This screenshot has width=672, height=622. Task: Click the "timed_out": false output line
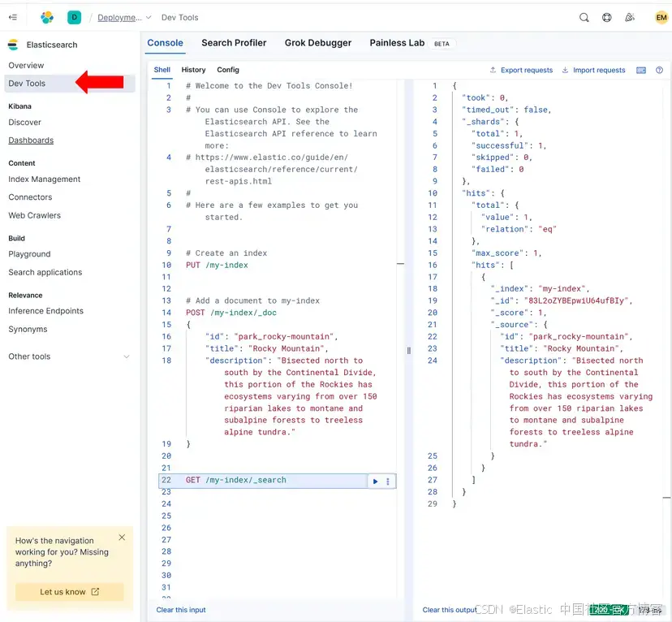(x=506, y=110)
